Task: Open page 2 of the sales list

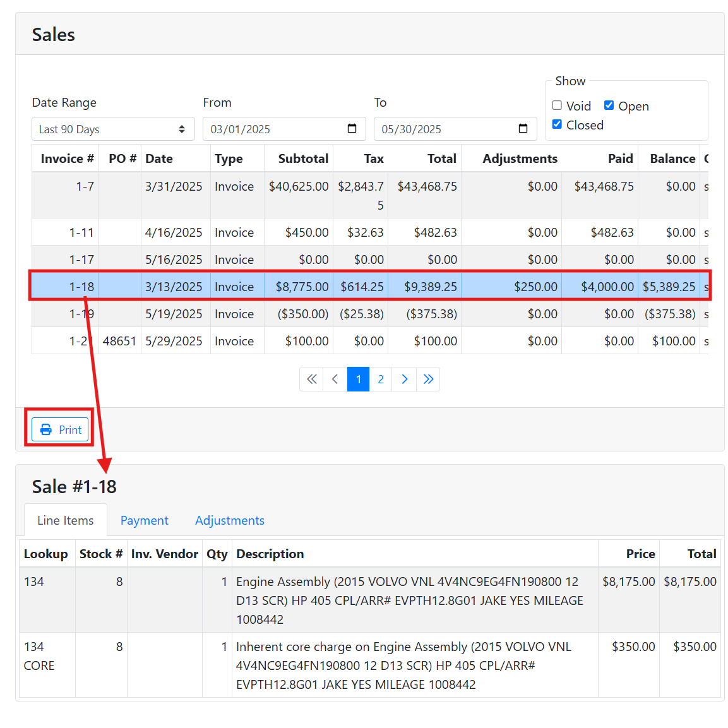Action: (x=381, y=379)
